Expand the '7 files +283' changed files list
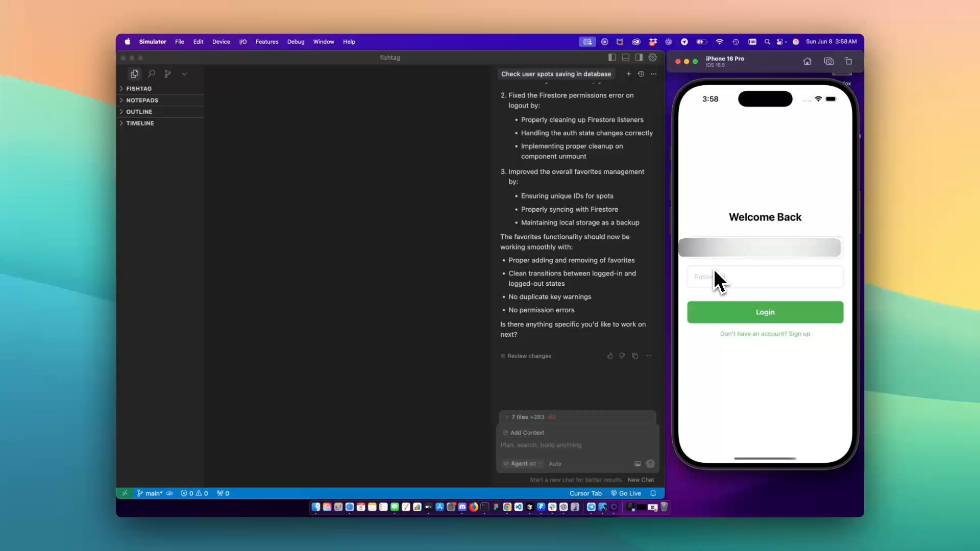The height and width of the screenshot is (551, 980). 578,417
